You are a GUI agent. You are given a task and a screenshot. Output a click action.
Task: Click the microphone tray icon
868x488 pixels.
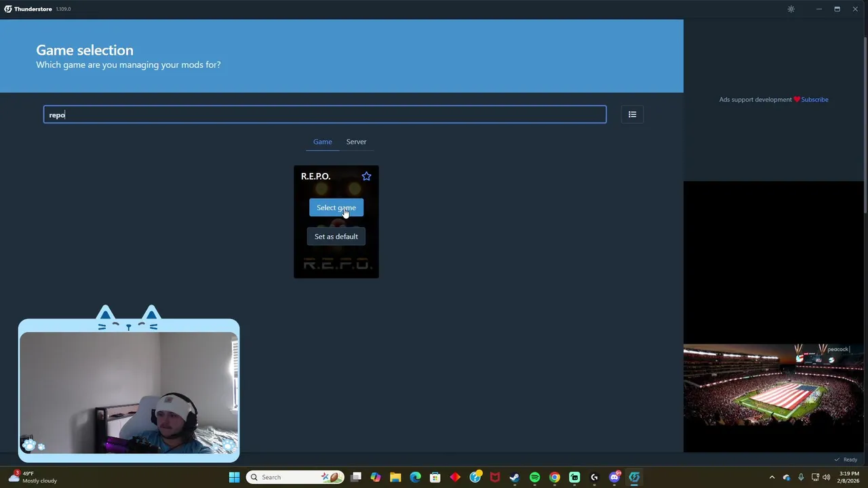coord(801,477)
